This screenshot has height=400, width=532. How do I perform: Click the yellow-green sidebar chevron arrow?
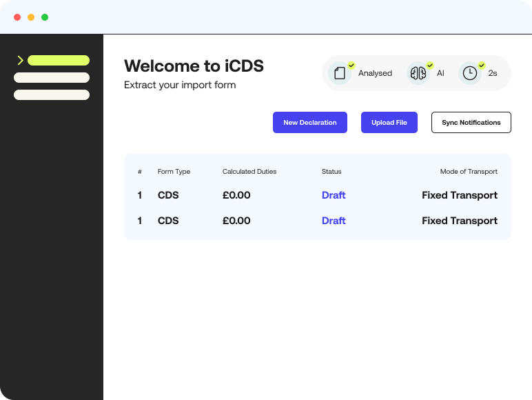21,61
